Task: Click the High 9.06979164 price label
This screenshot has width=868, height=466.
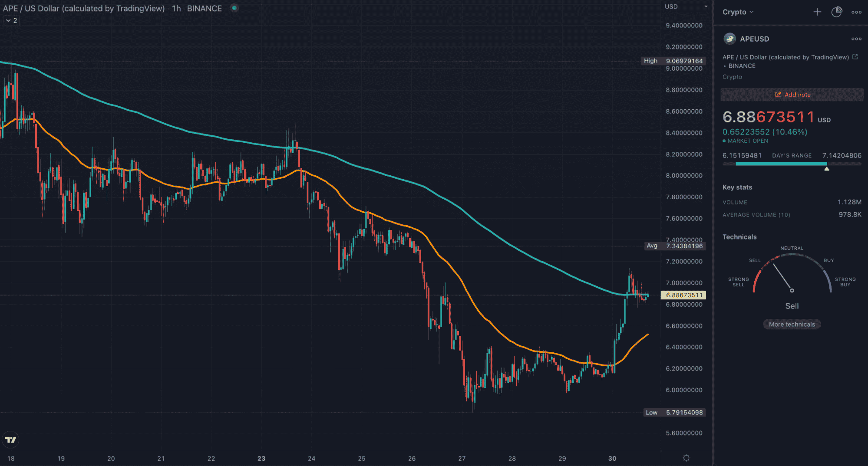Action: (673, 61)
